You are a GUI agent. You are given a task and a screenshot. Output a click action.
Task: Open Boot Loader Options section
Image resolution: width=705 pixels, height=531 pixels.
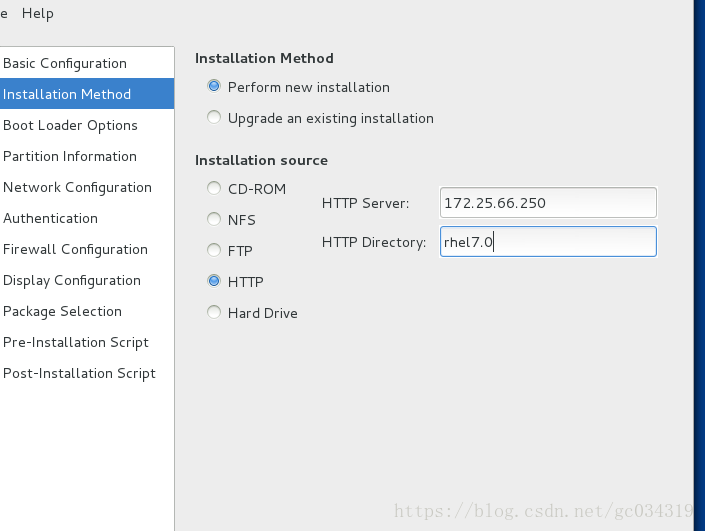click(x=70, y=125)
